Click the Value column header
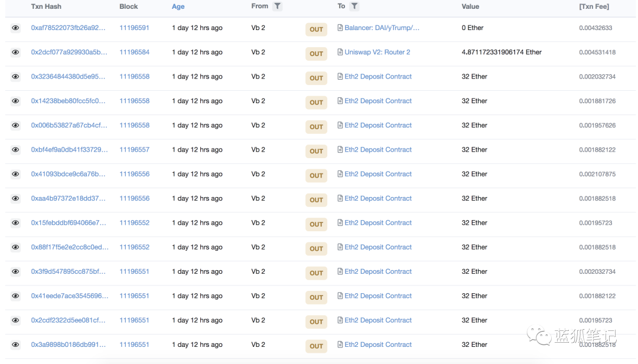This screenshot has height=364, width=638. point(470,6)
